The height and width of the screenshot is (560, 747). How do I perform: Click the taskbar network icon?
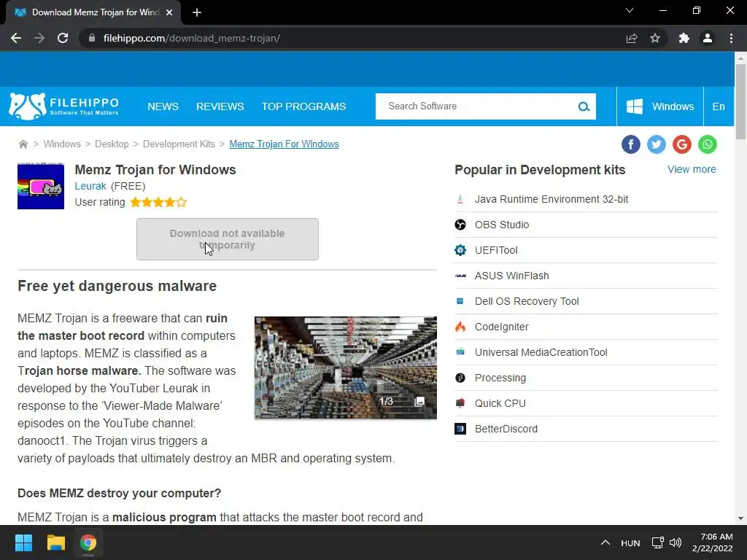pyautogui.click(x=658, y=542)
